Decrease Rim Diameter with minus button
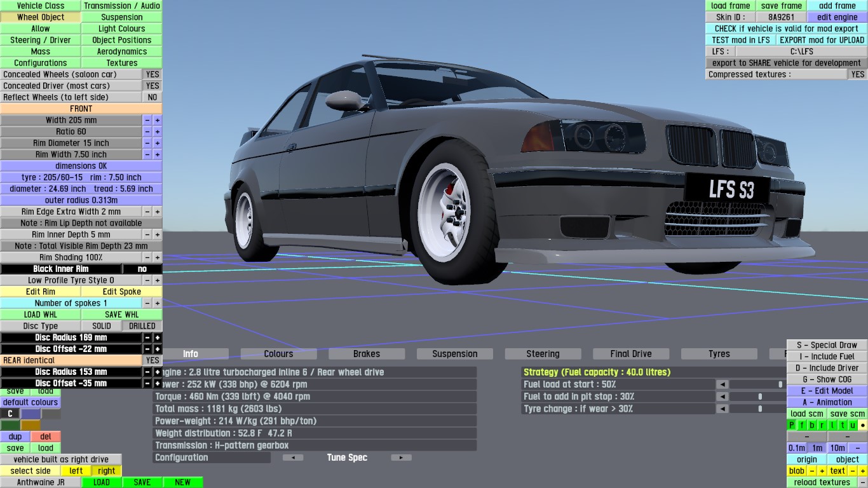This screenshot has height=488, width=868. [147, 143]
